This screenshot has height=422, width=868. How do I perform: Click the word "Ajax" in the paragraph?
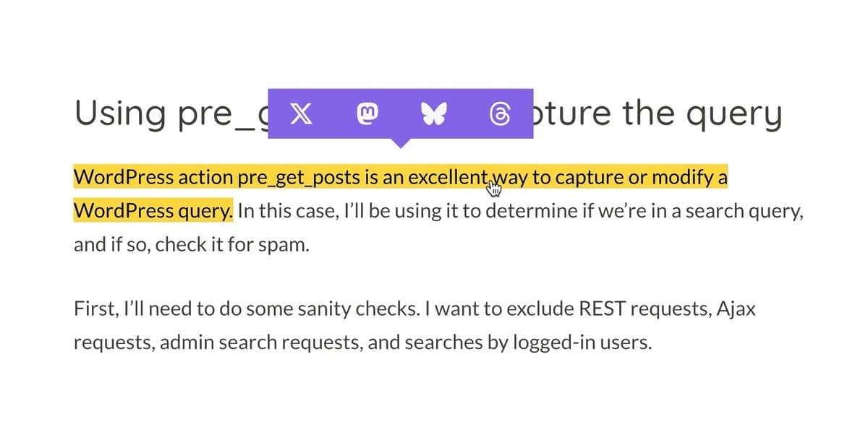coord(736,309)
